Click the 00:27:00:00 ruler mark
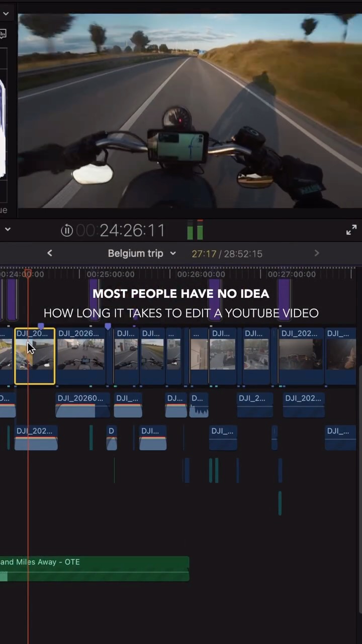Viewport: 362px width, 644px height. 291,274
